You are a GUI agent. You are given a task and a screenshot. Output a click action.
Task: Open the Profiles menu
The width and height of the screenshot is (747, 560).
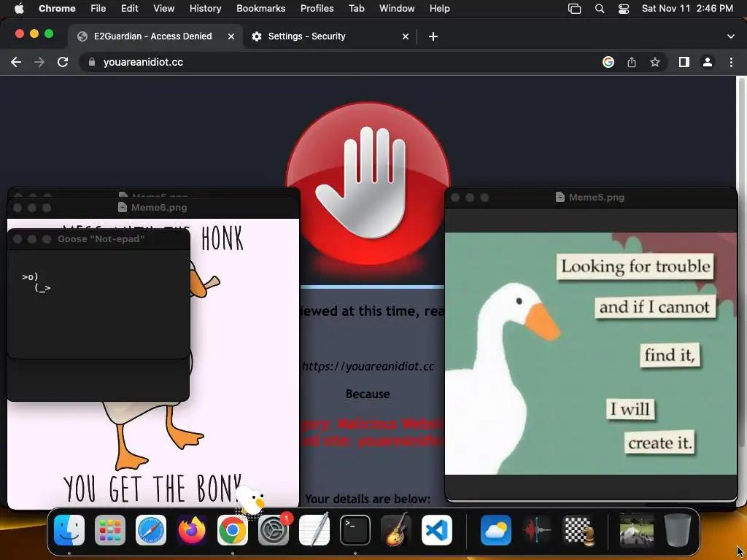point(317,9)
